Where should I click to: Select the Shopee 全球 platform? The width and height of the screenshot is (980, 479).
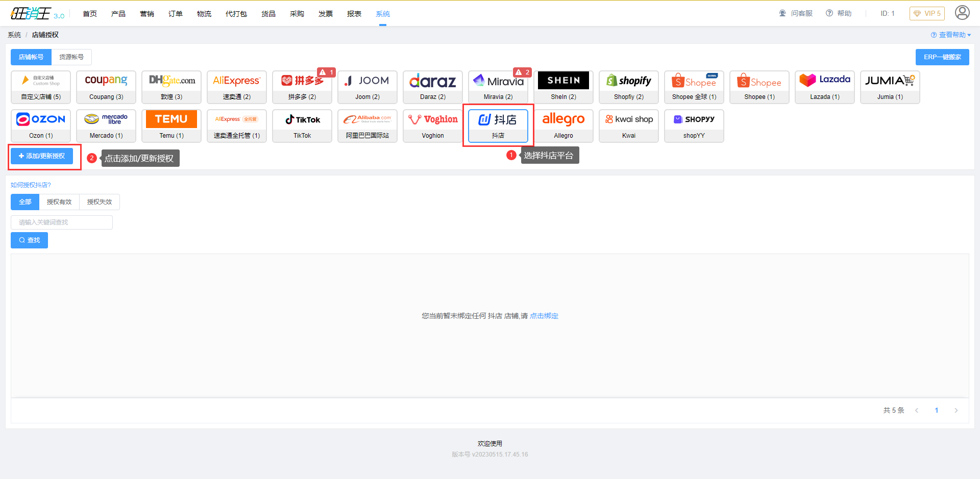[694, 87]
